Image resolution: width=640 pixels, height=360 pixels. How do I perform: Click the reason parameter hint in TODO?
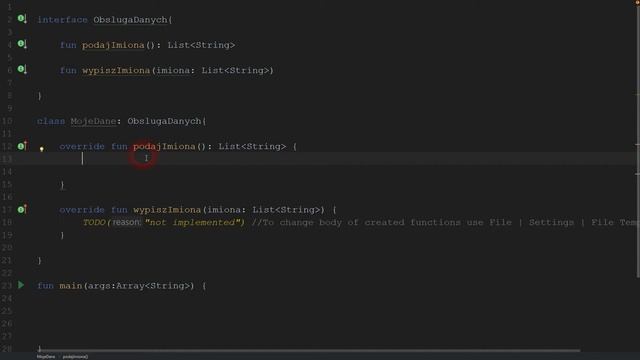pyautogui.click(x=126, y=222)
